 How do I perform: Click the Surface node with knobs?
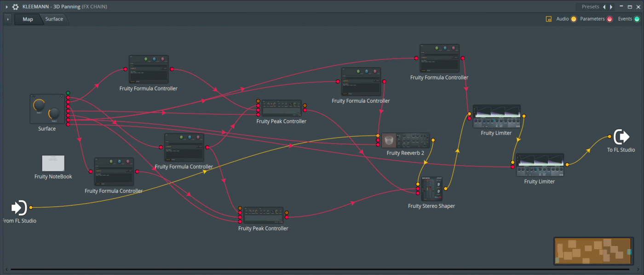(47, 109)
